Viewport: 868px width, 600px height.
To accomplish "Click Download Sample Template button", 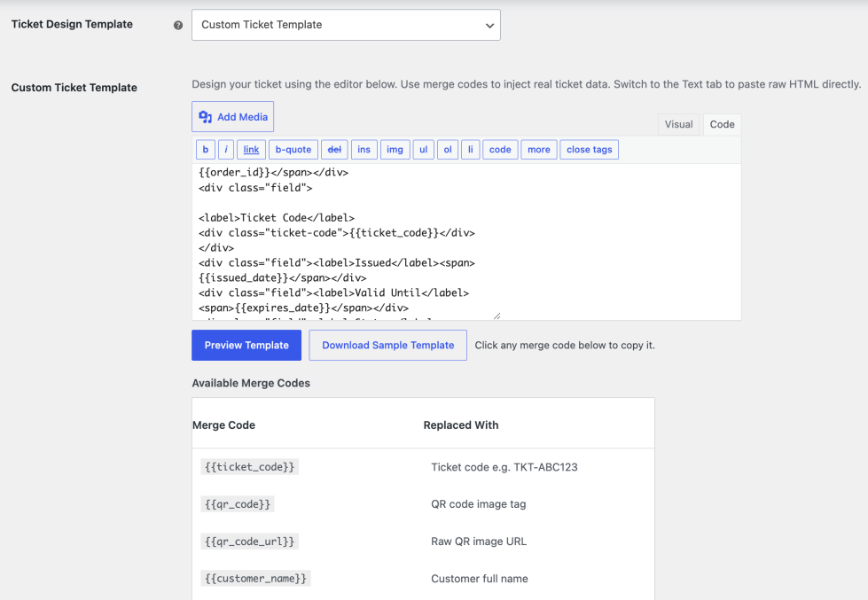I will click(x=388, y=346).
